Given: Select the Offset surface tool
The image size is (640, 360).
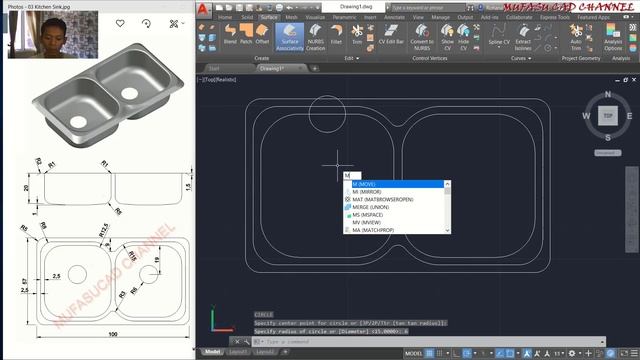Looking at the screenshot, I should (262, 34).
